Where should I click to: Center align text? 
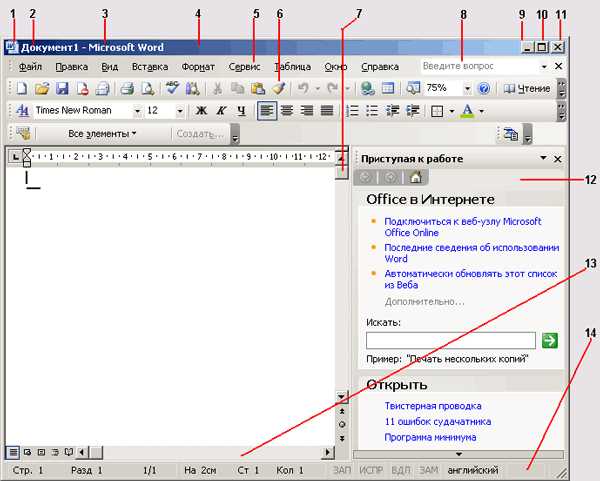pos(287,111)
